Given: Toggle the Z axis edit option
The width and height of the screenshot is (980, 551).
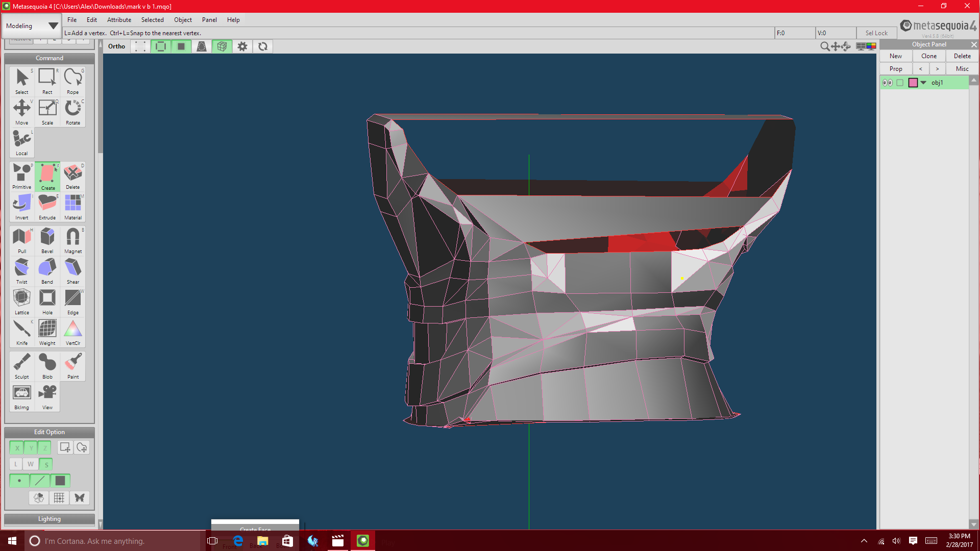Looking at the screenshot, I should [x=45, y=448].
